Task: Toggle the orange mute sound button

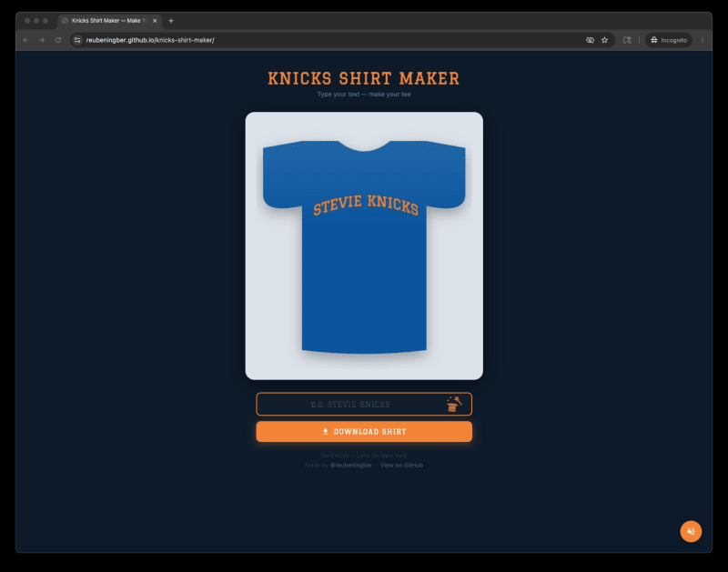Action: pyautogui.click(x=691, y=531)
